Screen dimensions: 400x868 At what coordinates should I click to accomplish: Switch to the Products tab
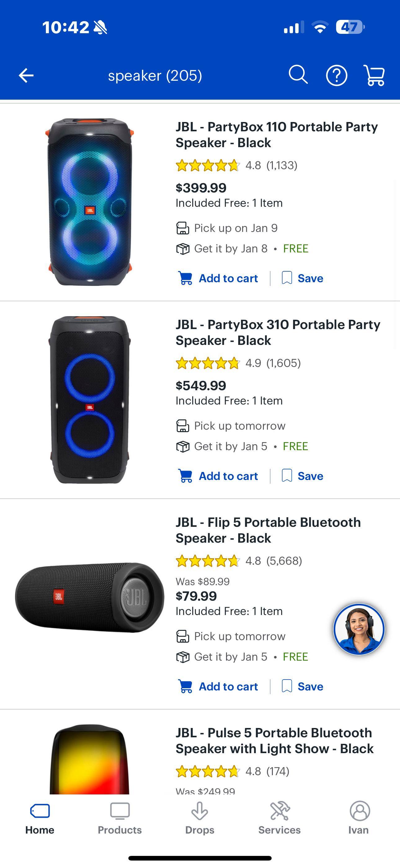pyautogui.click(x=119, y=818)
